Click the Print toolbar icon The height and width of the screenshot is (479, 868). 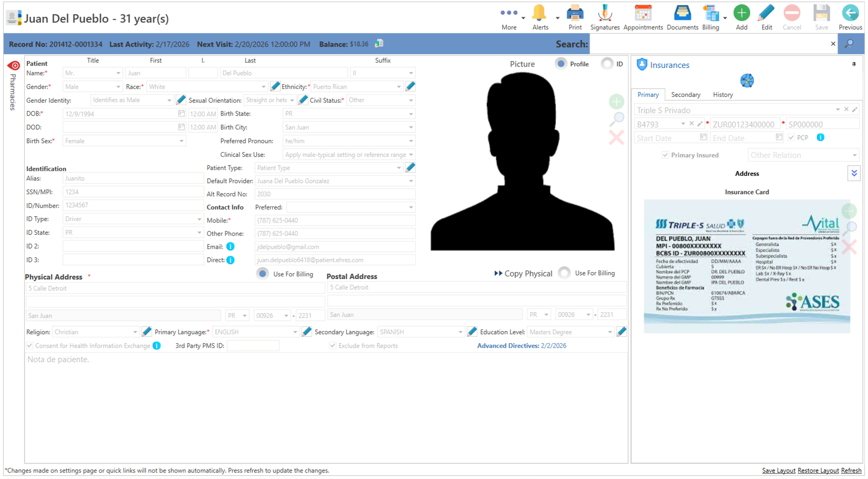575,13
